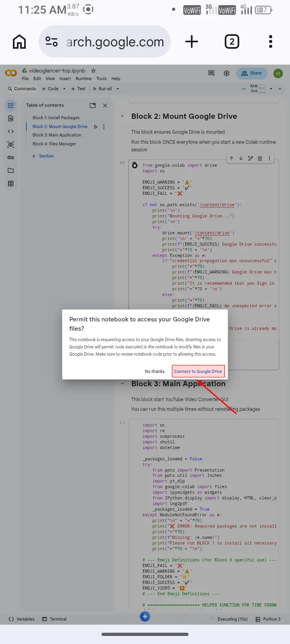The width and height of the screenshot is (290, 644).
Task: Open Colab settings gear
Action: (227, 73)
